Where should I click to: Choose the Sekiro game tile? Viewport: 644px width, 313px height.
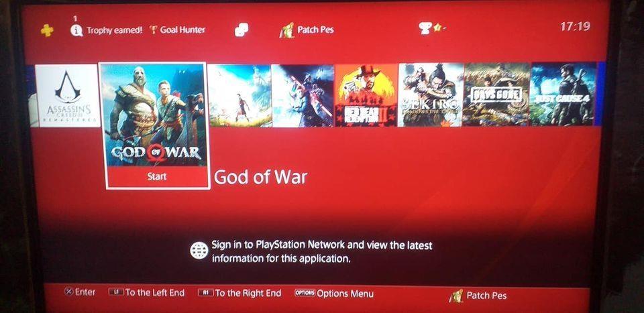[x=431, y=95]
